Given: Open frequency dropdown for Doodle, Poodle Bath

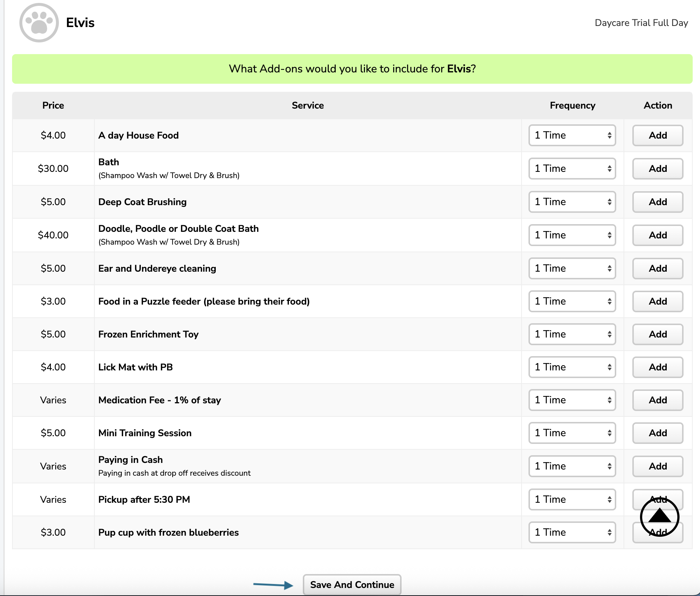Looking at the screenshot, I should pos(572,235).
